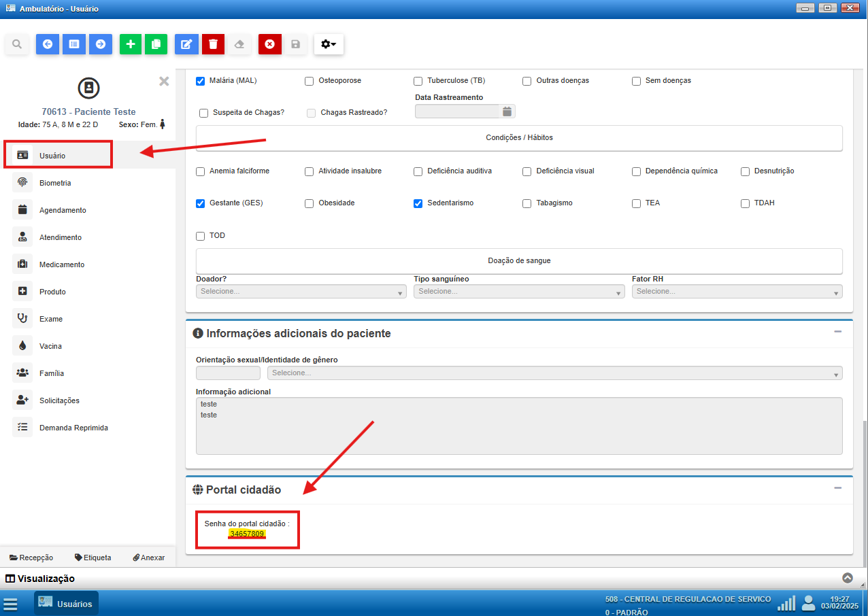Click the blue list view icon

tap(74, 44)
